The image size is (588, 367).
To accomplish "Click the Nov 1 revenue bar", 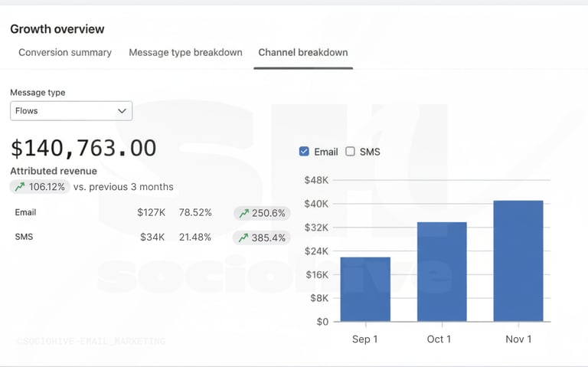I will click(518, 261).
